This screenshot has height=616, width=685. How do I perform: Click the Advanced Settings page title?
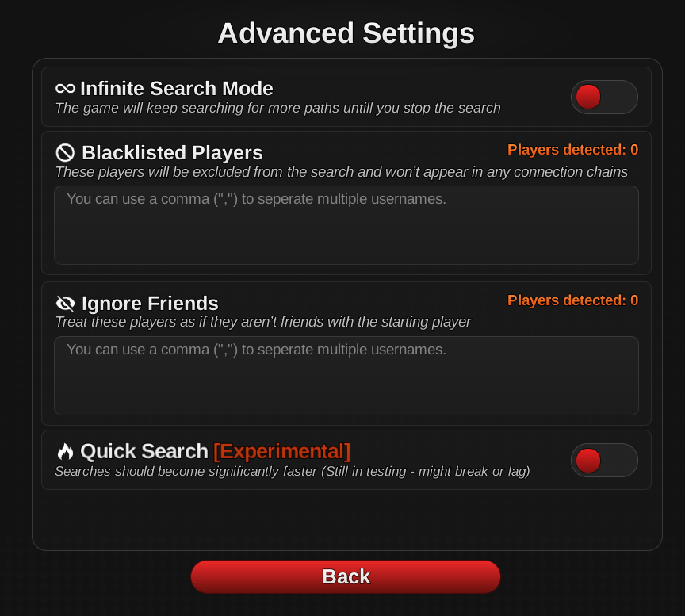click(x=346, y=33)
